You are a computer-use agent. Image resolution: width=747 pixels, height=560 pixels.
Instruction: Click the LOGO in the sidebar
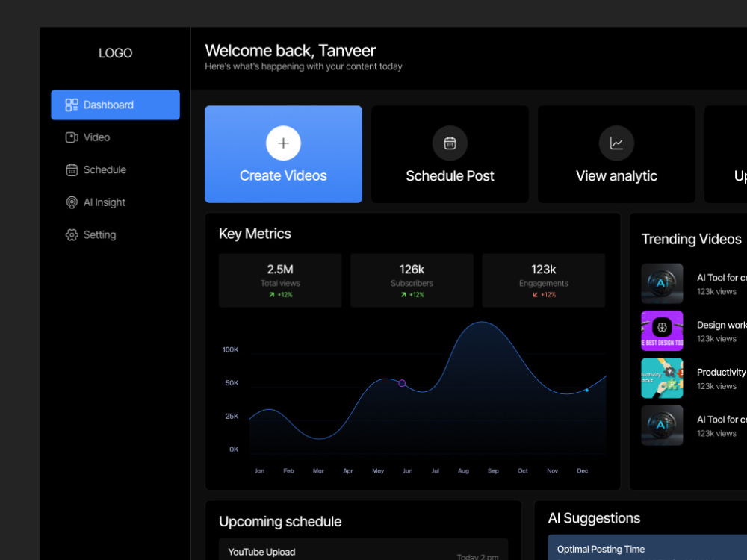pos(115,53)
